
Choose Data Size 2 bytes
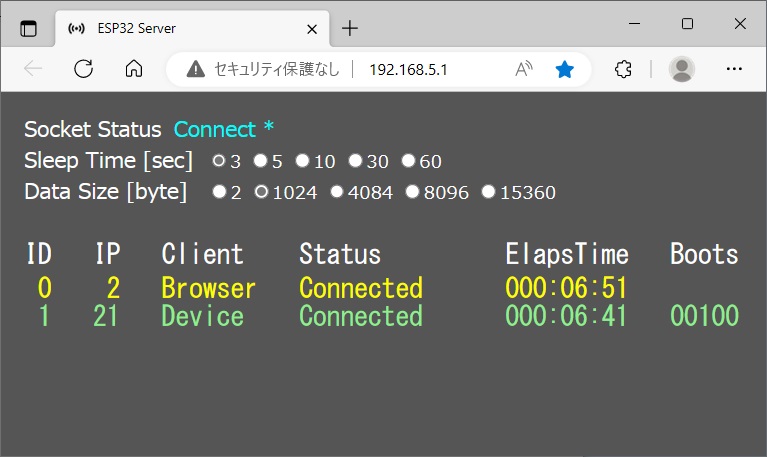[x=219, y=192]
